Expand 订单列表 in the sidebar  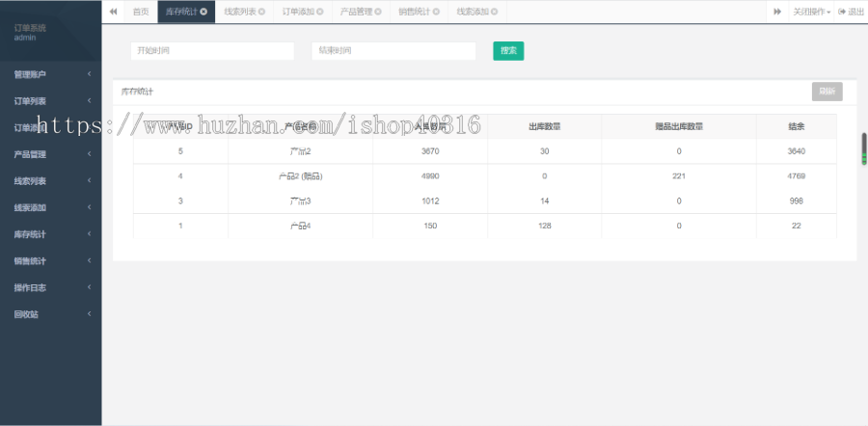pyautogui.click(x=51, y=100)
